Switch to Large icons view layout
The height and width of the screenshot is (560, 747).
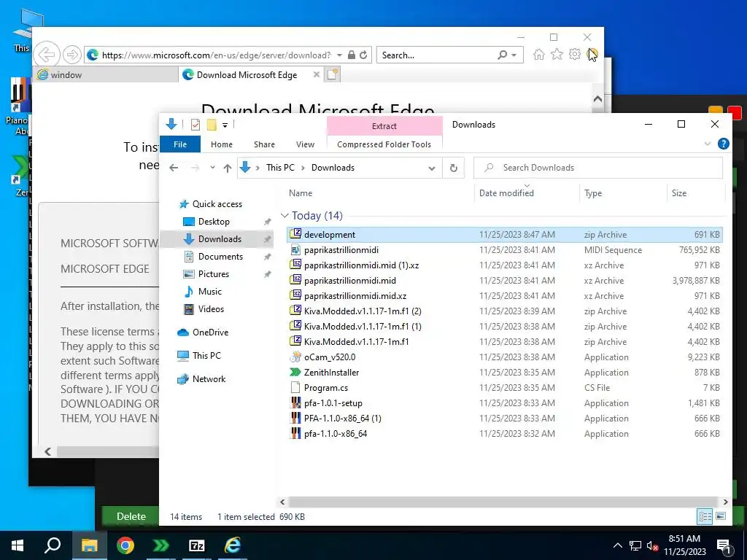point(721,516)
